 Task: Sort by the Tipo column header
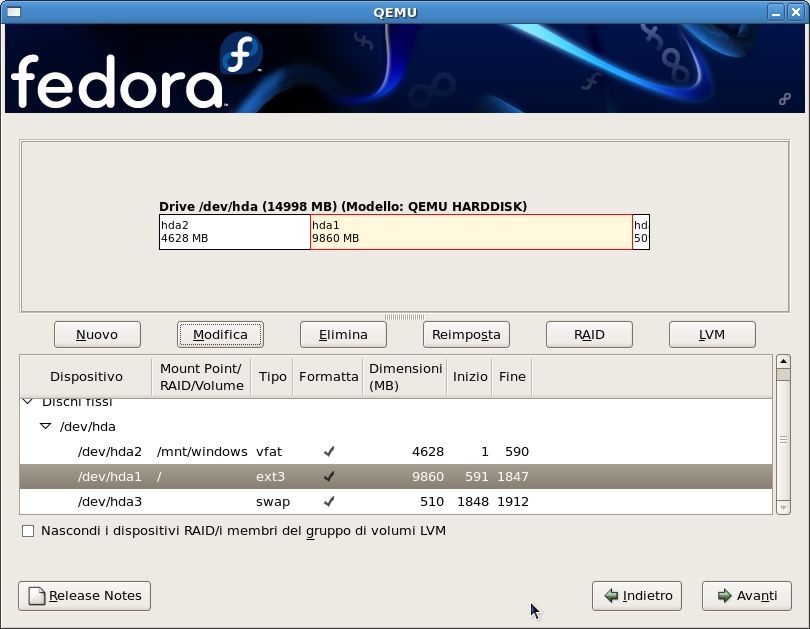[272, 376]
